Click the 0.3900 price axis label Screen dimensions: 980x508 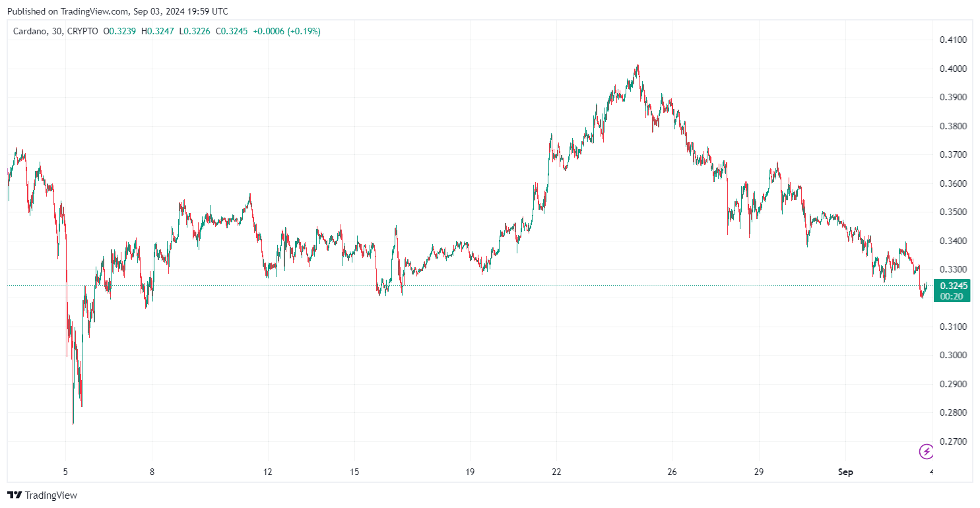[953, 97]
